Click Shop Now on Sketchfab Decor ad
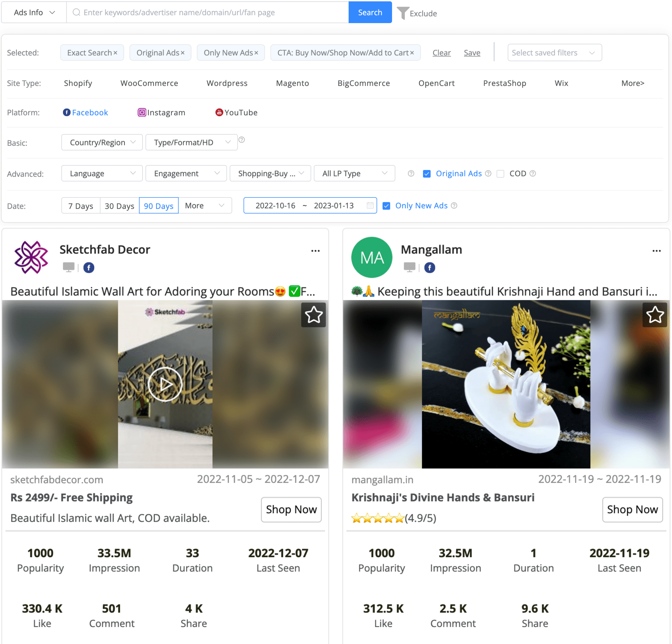The image size is (672, 644). [x=291, y=510]
